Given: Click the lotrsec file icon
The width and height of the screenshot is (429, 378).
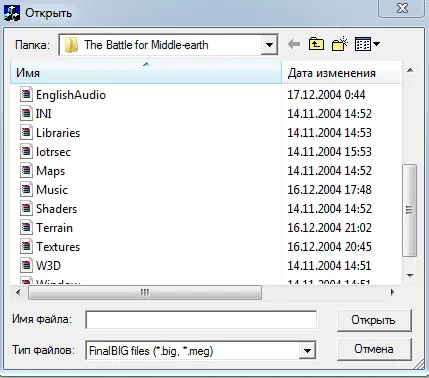Looking at the screenshot, I should (x=27, y=151).
